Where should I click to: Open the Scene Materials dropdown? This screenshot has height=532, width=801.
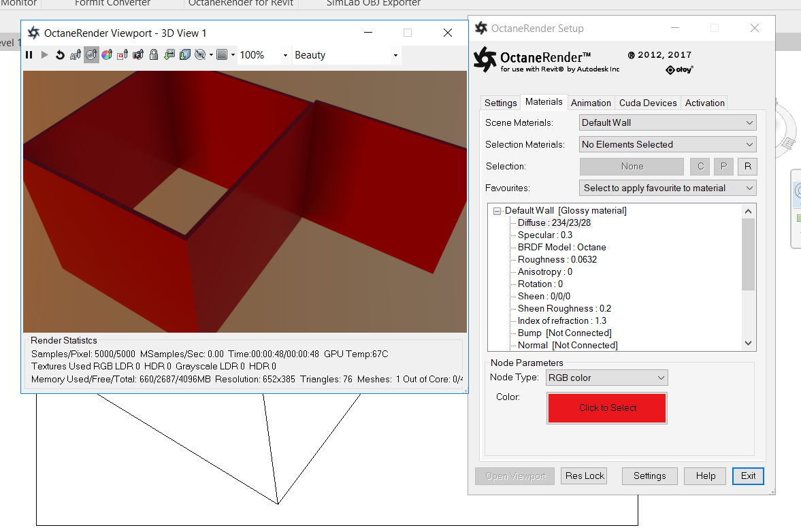coord(668,122)
